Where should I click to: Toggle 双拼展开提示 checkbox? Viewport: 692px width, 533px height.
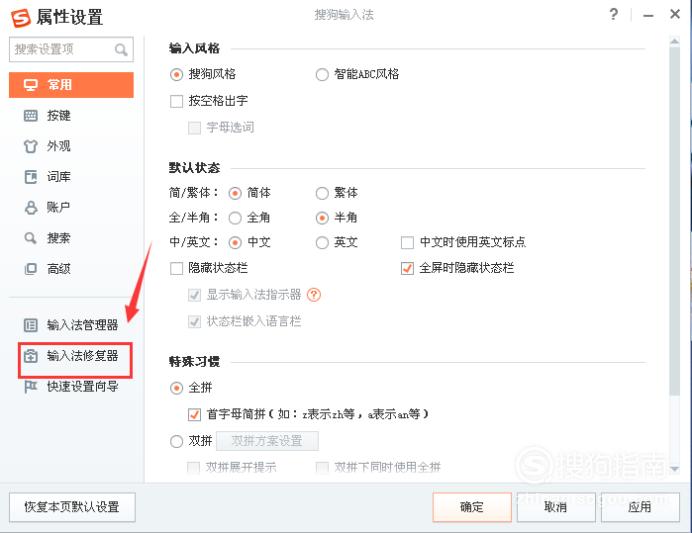[x=193, y=467]
